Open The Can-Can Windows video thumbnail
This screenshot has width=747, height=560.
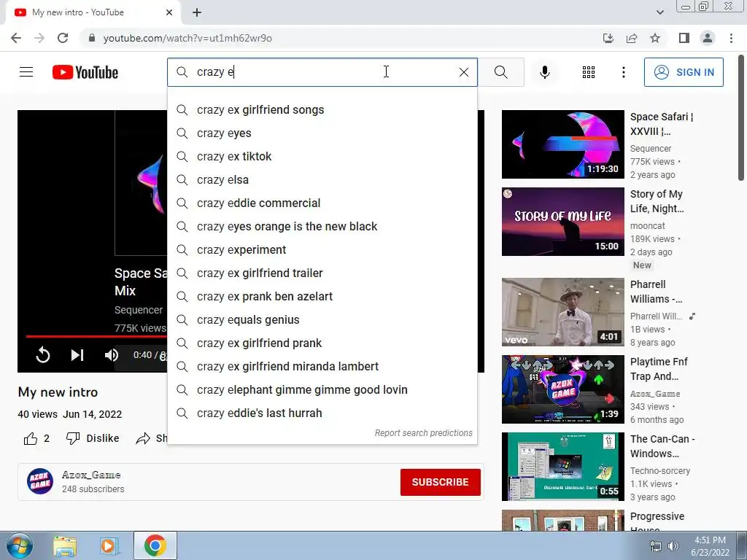coord(562,467)
